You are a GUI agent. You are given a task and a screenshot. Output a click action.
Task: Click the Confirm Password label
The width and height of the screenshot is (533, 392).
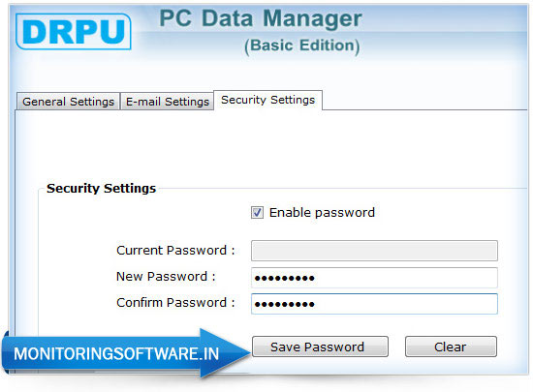pos(175,303)
